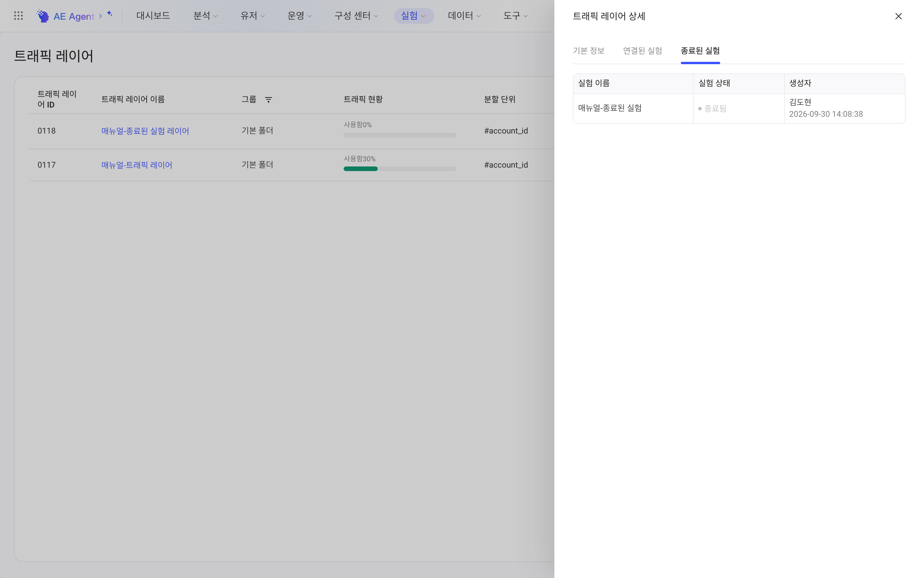Click layer ID 0118 cell
The height and width of the screenshot is (578, 924).
coord(46,131)
